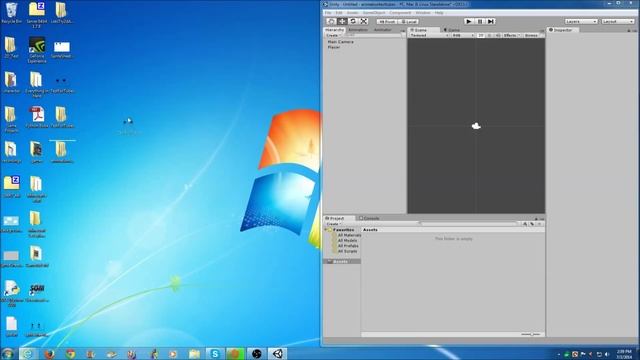Select the Hand tool in Unity toolbar
640x360 pixels.
[331, 21]
